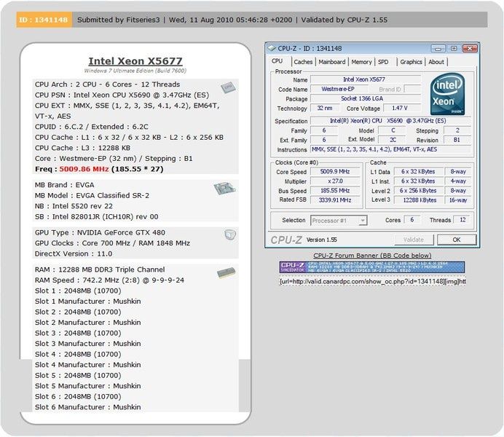Minimize the CPU-Z window

438,49
